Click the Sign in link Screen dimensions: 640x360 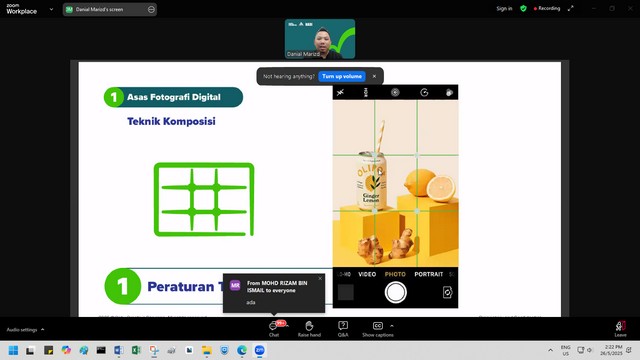[504, 9]
